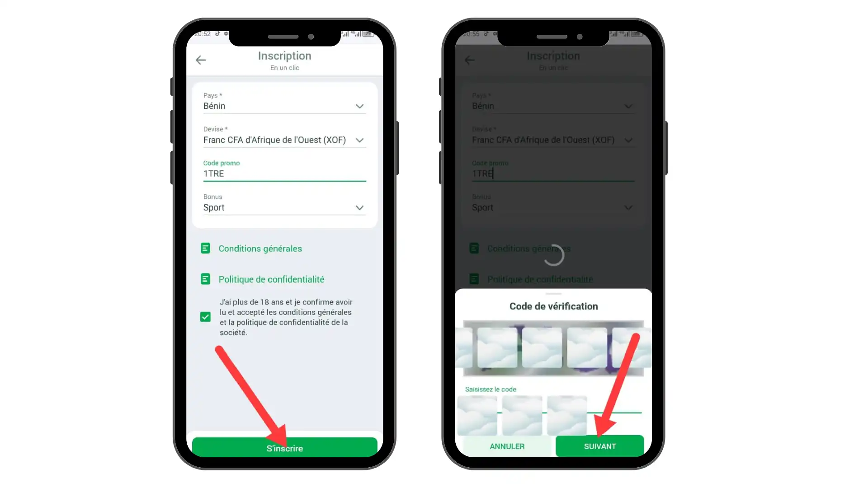Click the promo code input field
This screenshot has width=868, height=488.
pyautogui.click(x=284, y=174)
